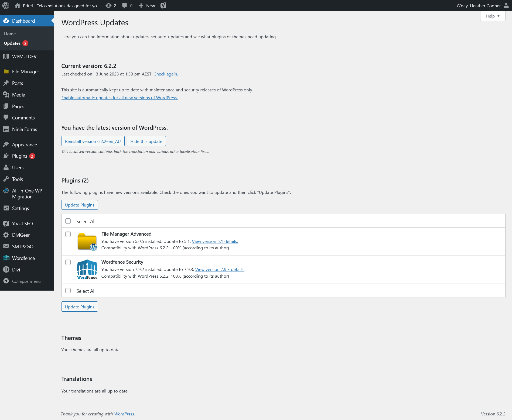The height and width of the screenshot is (420, 512).
Task: Click the user avatar icon beside Heather Cooper
Action: 506,6
